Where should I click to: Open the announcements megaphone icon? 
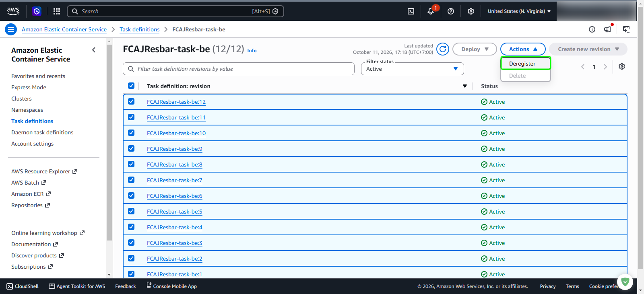click(x=607, y=29)
